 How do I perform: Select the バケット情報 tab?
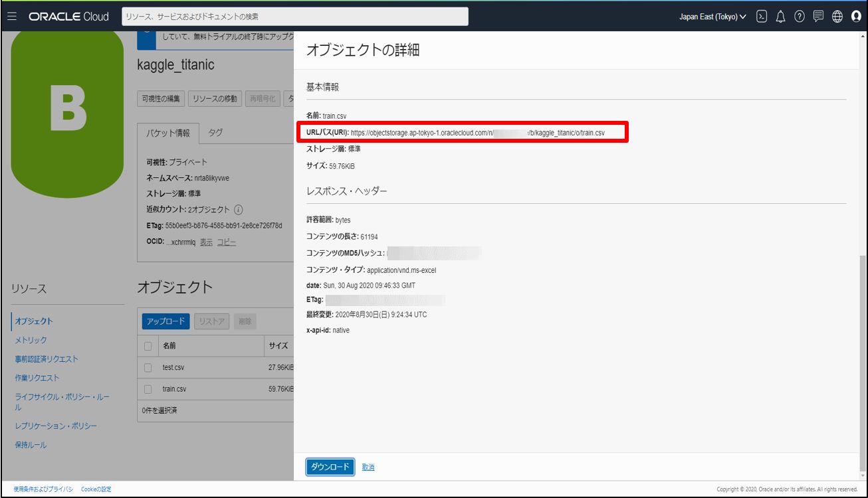(x=168, y=133)
